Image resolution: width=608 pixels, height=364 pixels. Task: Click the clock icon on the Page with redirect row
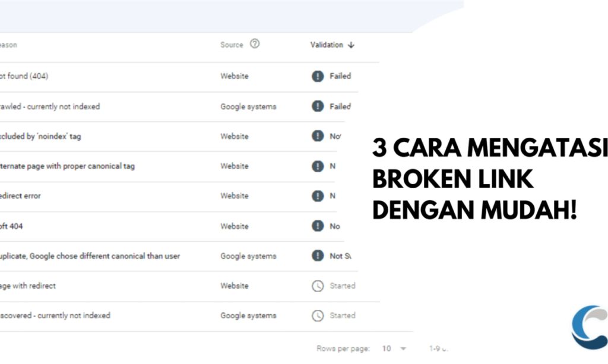coord(316,286)
